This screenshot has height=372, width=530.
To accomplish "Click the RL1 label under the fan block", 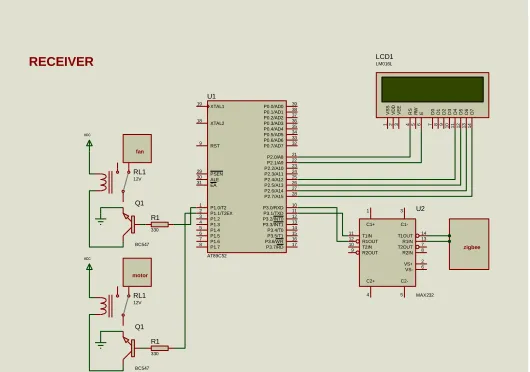I will pyautogui.click(x=140, y=172).
